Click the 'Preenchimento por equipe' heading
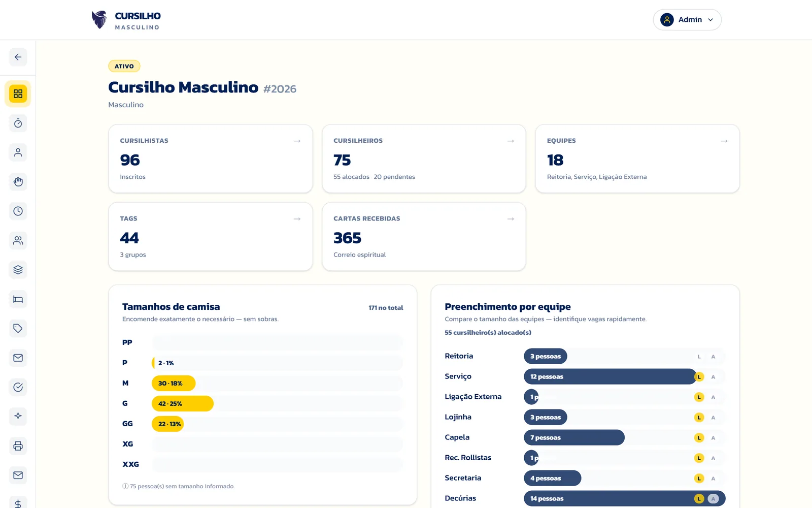 (507, 307)
